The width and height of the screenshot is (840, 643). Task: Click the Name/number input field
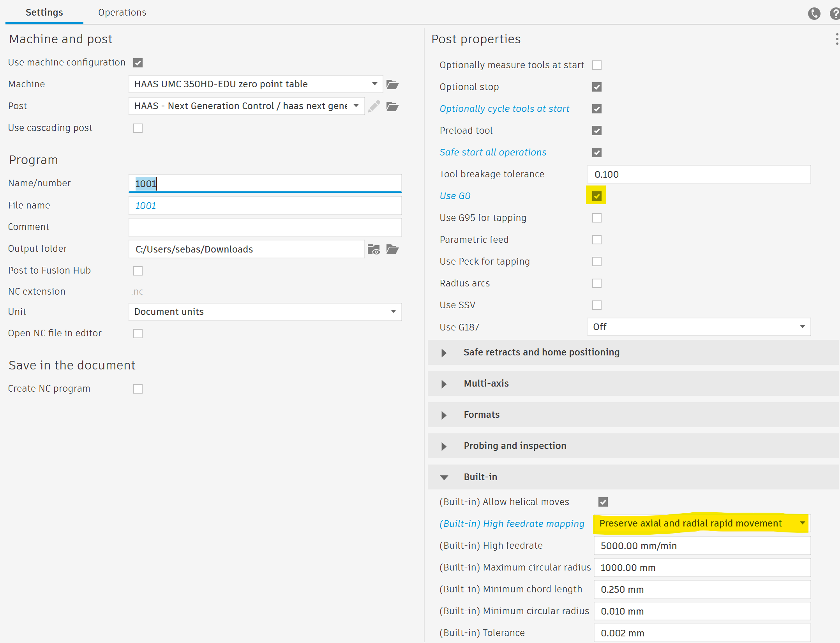[x=265, y=184]
